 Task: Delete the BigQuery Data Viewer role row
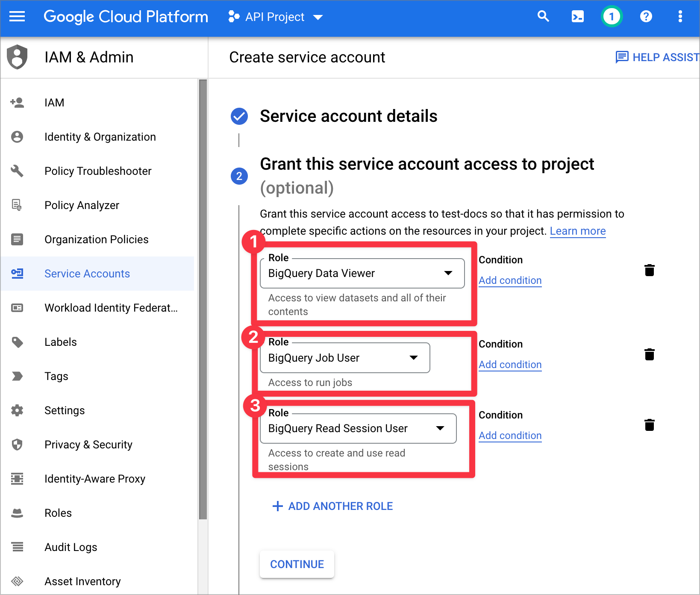click(x=650, y=270)
